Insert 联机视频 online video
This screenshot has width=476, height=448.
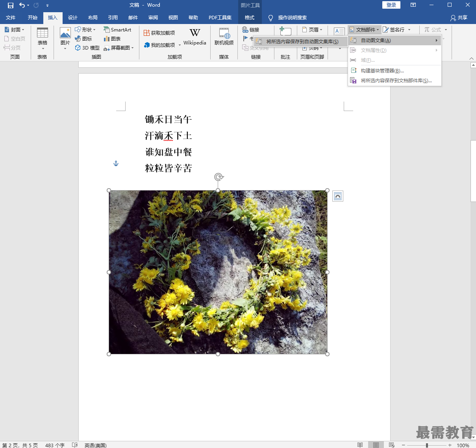point(224,37)
